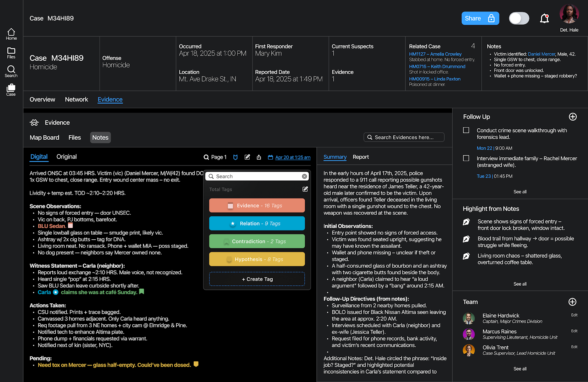Check the crime scene walkthrough task
The height and width of the screenshot is (382, 588).
(x=466, y=130)
